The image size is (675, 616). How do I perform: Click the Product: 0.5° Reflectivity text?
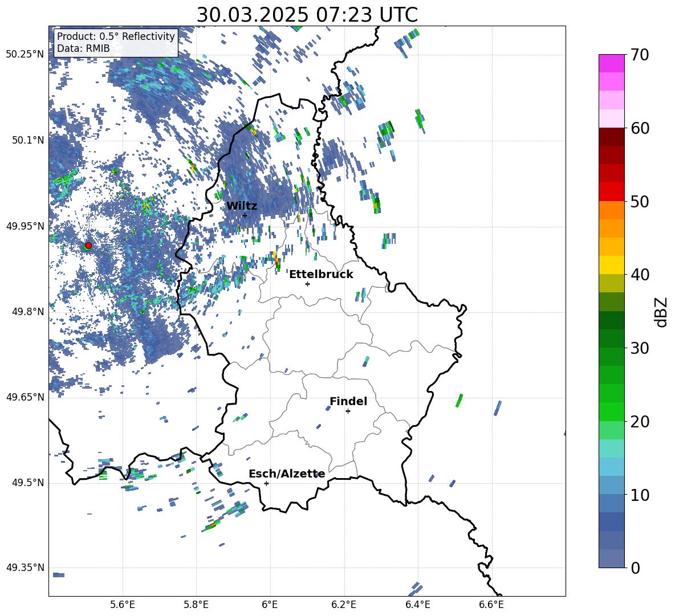116,36
